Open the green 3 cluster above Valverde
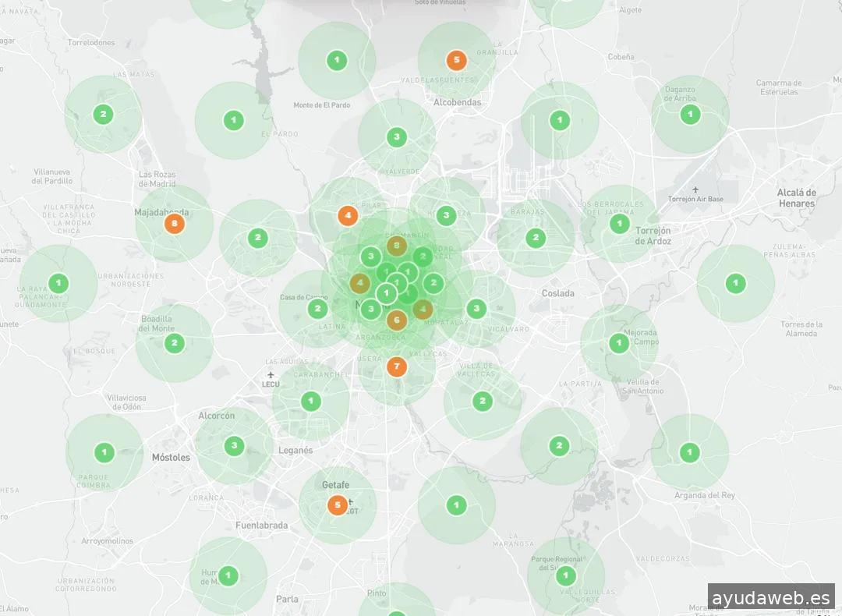 point(397,137)
